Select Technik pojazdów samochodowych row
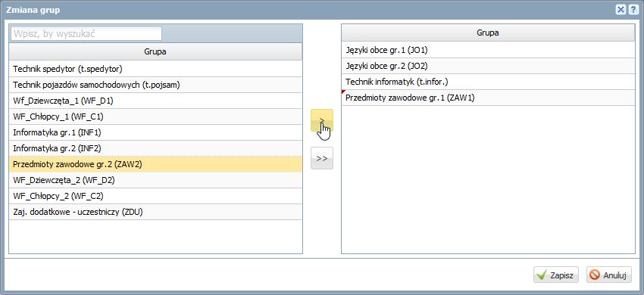644x295 pixels. pos(155,85)
